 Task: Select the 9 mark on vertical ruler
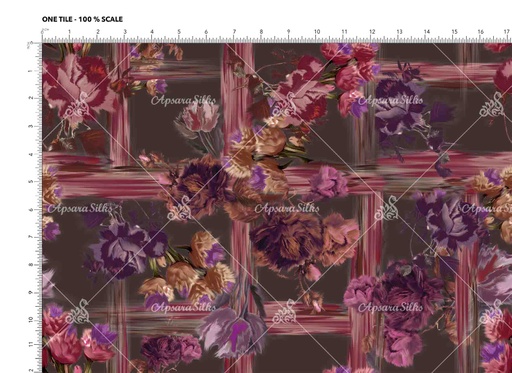31,292
